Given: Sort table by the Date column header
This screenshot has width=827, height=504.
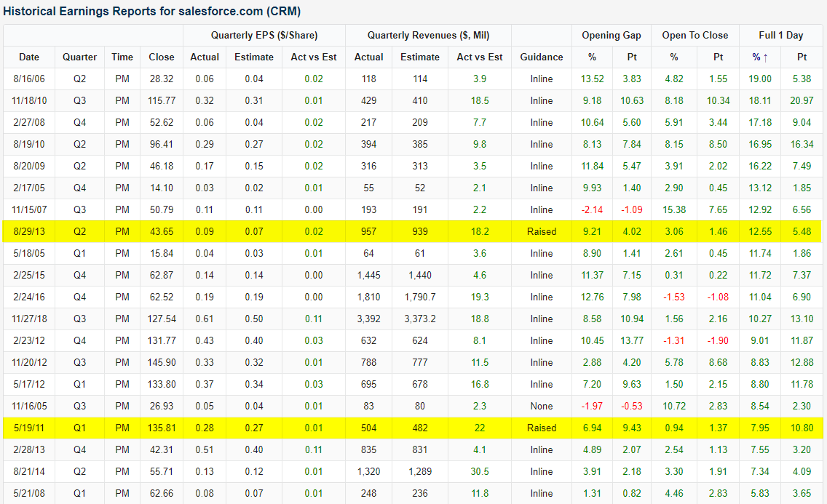Looking at the screenshot, I should (29, 57).
